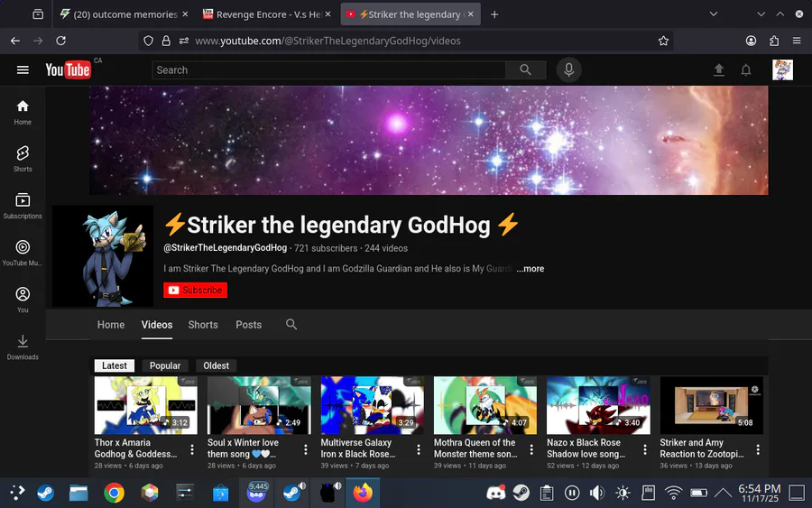The width and height of the screenshot is (812, 508).
Task: Open a new browser tab
Action: 494,14
